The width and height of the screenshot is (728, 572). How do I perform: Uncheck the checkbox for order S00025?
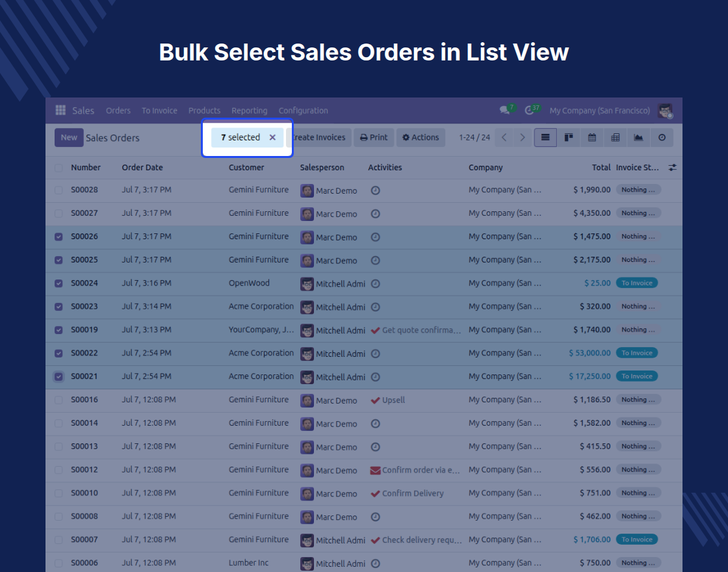click(58, 260)
